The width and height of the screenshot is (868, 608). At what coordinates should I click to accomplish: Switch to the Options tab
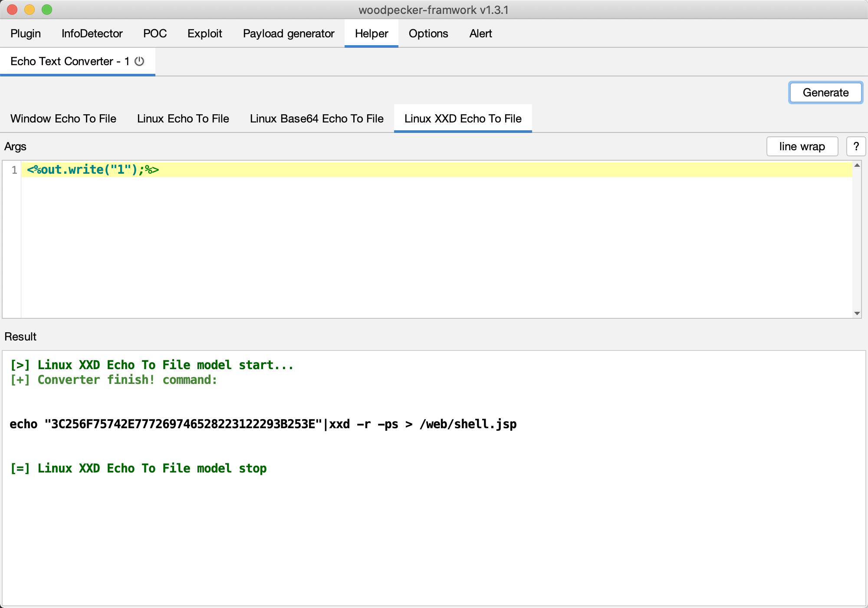click(x=428, y=33)
